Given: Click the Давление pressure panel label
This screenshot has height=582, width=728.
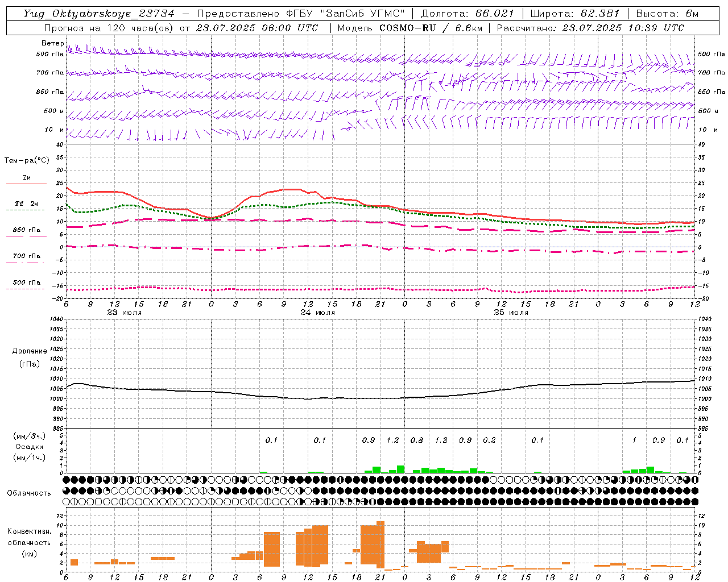Looking at the screenshot, I should click(x=30, y=351).
